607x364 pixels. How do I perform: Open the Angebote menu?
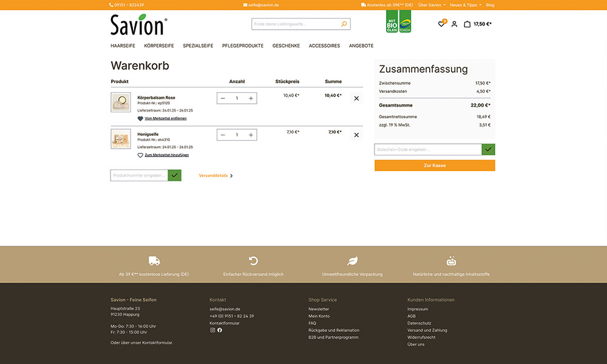[361, 45]
